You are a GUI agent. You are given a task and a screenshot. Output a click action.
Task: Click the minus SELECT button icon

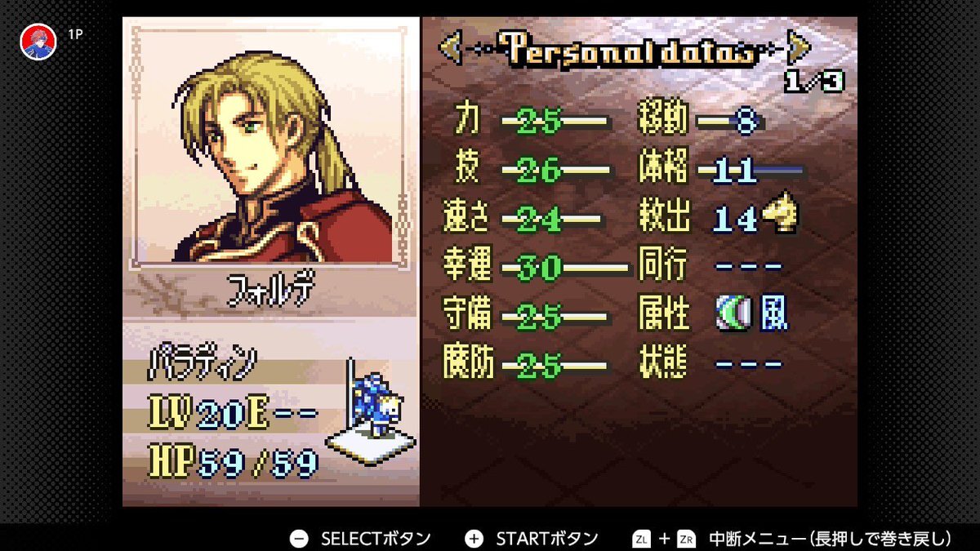300,539
